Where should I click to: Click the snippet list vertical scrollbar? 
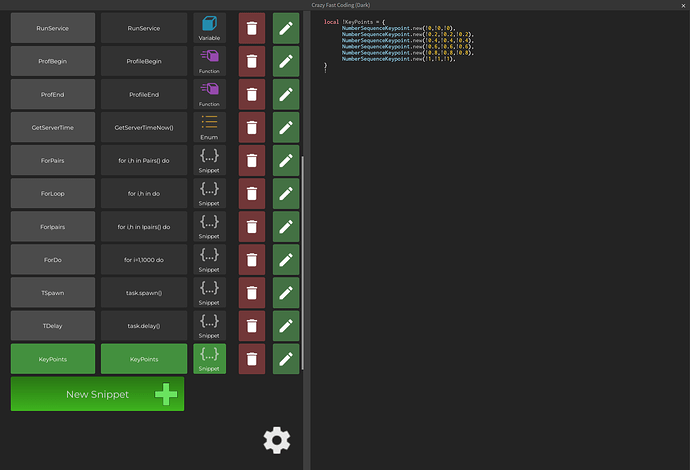tap(302, 263)
